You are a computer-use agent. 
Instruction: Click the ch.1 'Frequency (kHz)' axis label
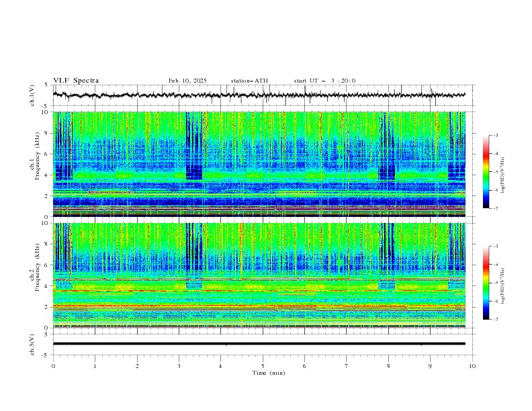[38, 154]
